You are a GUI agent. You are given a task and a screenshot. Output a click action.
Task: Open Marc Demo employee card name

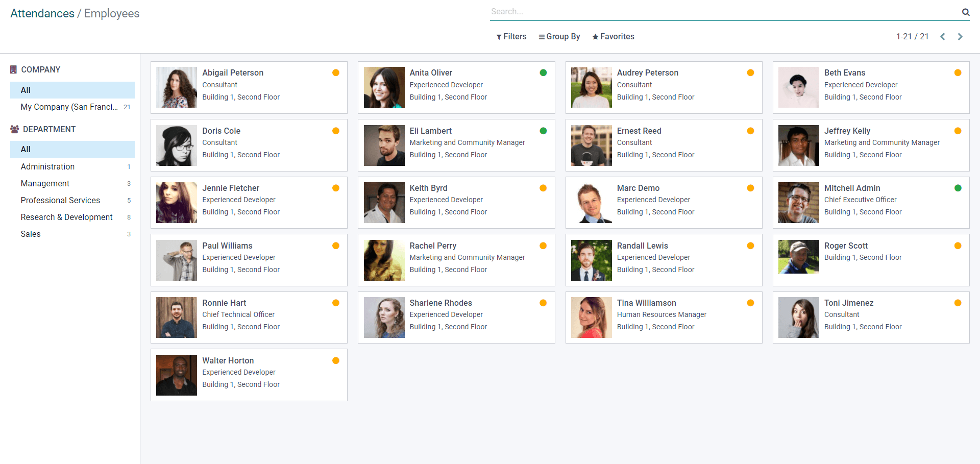click(638, 188)
